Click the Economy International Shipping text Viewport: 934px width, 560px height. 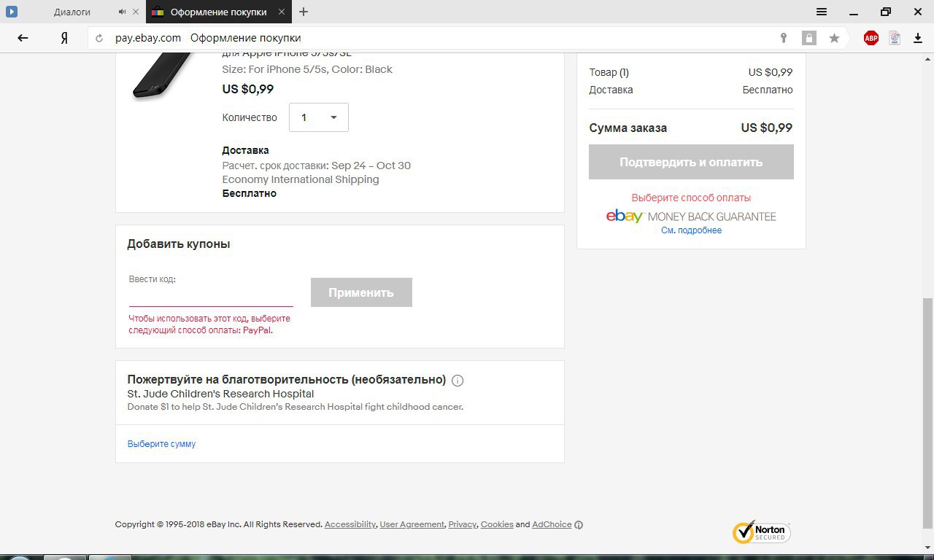(301, 179)
